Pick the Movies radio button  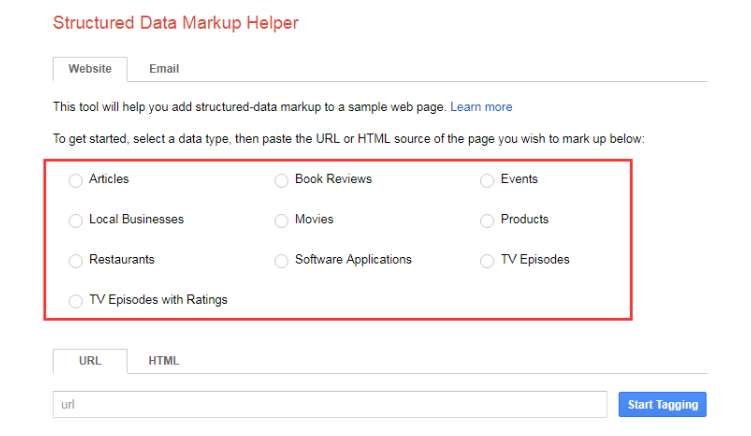(281, 221)
